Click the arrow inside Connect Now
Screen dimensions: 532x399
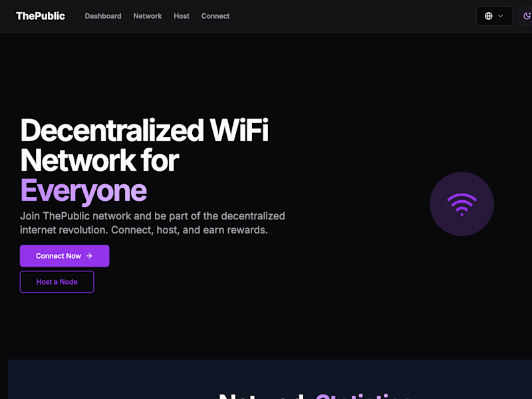tap(89, 256)
